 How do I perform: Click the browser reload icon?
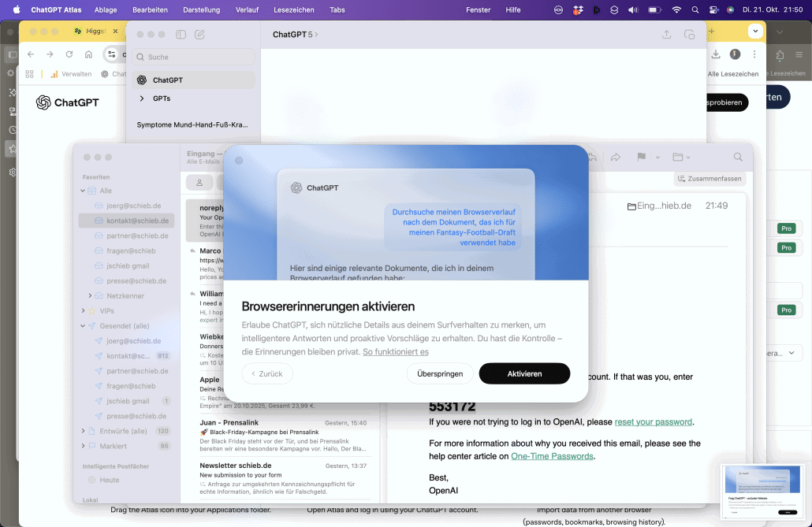(x=69, y=54)
